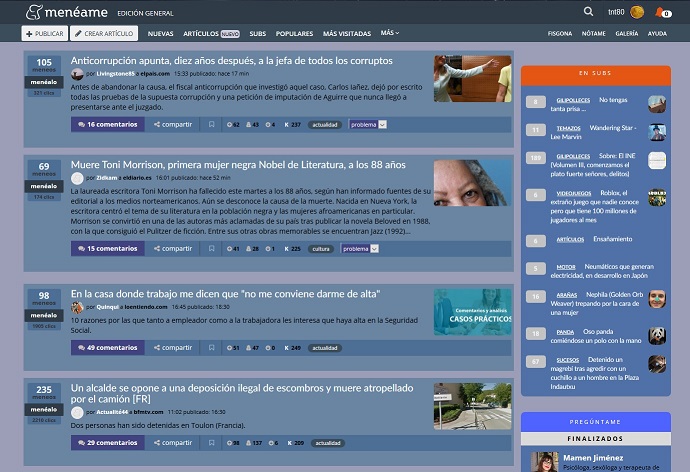The image size is (690, 472).
Task: Click the Menéame logo
Action: click(x=66, y=12)
